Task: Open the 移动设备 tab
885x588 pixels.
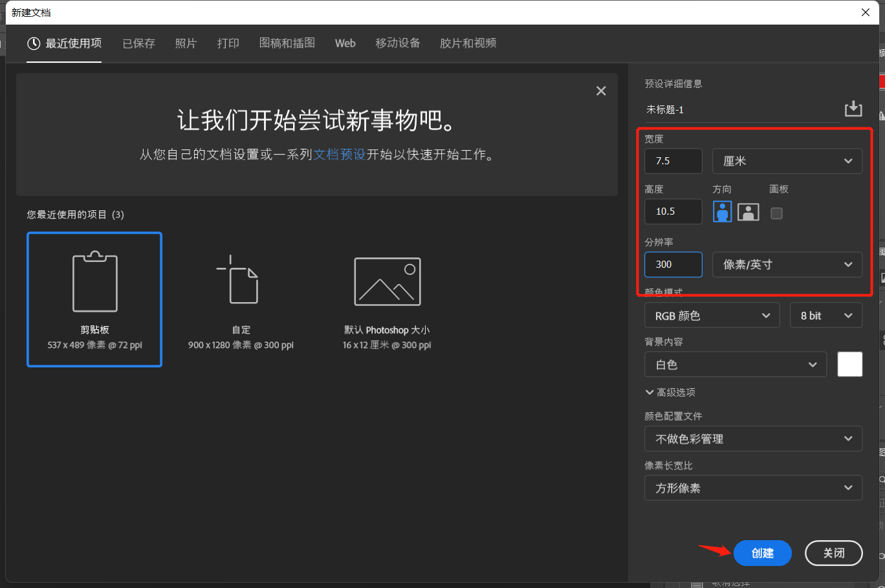Action: tap(398, 43)
